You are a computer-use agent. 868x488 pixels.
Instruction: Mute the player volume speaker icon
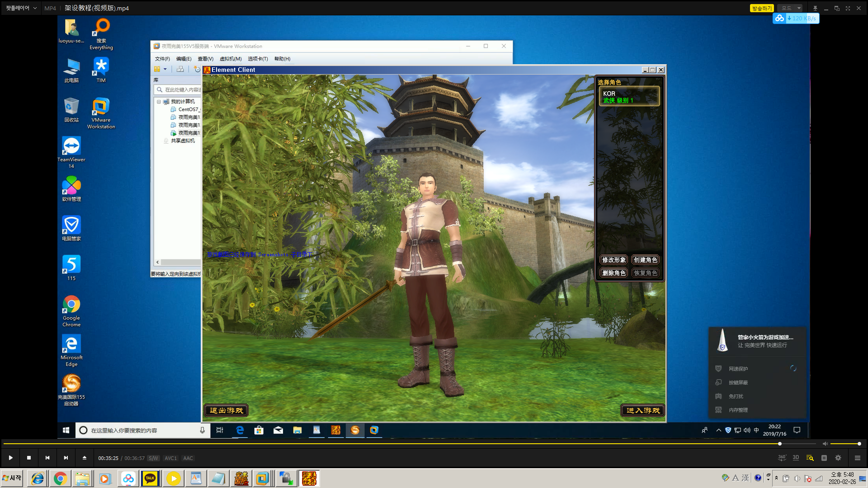point(825,444)
